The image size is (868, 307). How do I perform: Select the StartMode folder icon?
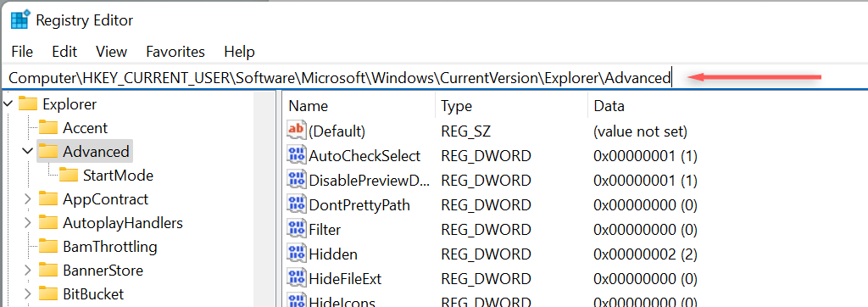tap(69, 175)
